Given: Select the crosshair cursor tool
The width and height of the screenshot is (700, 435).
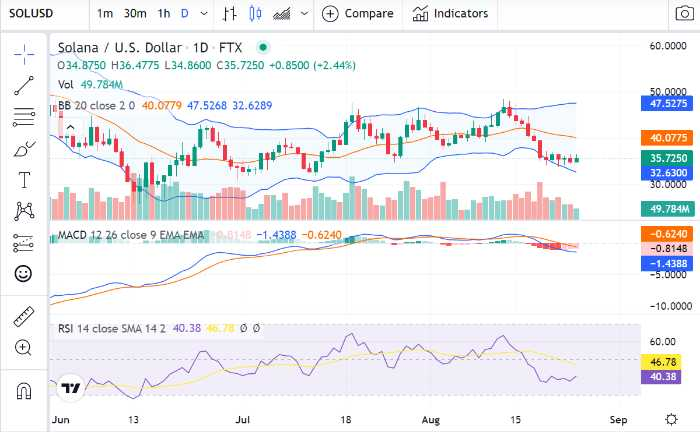Looking at the screenshot, I should click(24, 54).
